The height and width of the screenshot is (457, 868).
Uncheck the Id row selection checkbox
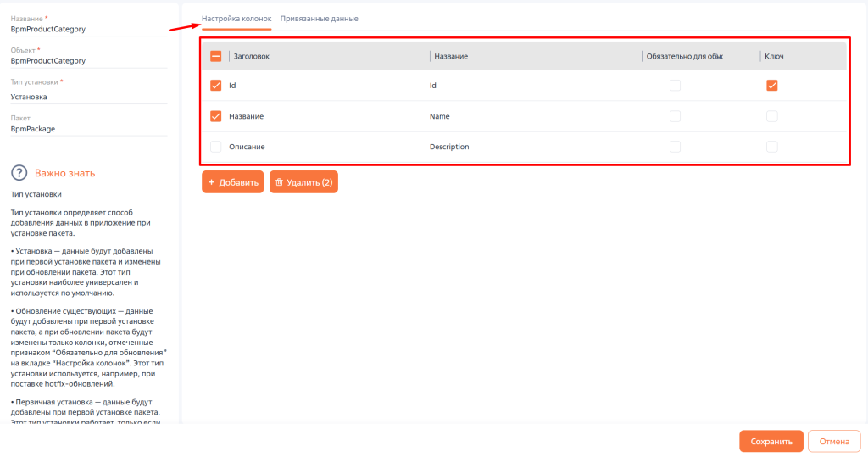pos(215,86)
